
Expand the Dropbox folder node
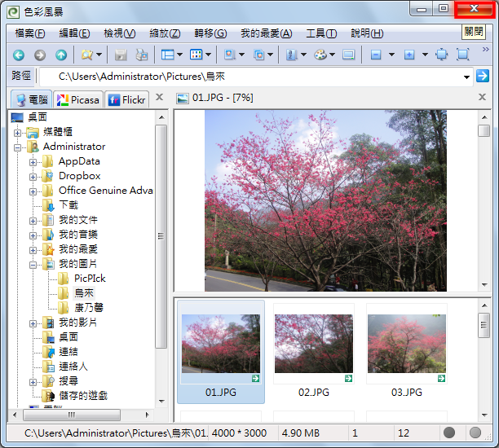click(x=33, y=177)
